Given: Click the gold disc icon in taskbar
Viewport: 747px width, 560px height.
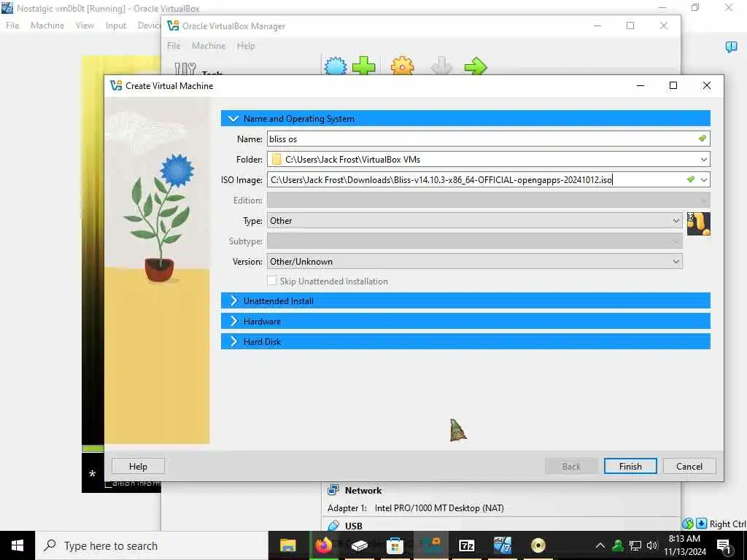Looking at the screenshot, I should click(x=538, y=545).
